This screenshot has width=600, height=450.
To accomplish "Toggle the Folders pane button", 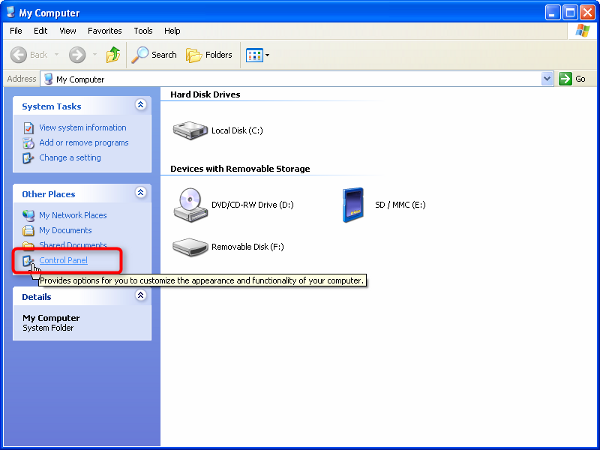I will tap(209, 55).
